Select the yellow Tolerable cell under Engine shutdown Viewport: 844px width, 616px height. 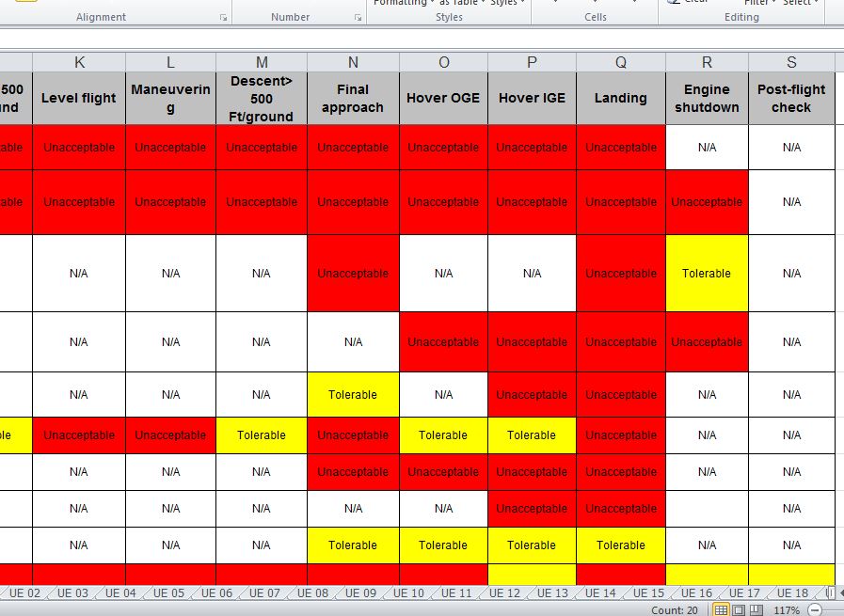pyautogui.click(x=707, y=274)
